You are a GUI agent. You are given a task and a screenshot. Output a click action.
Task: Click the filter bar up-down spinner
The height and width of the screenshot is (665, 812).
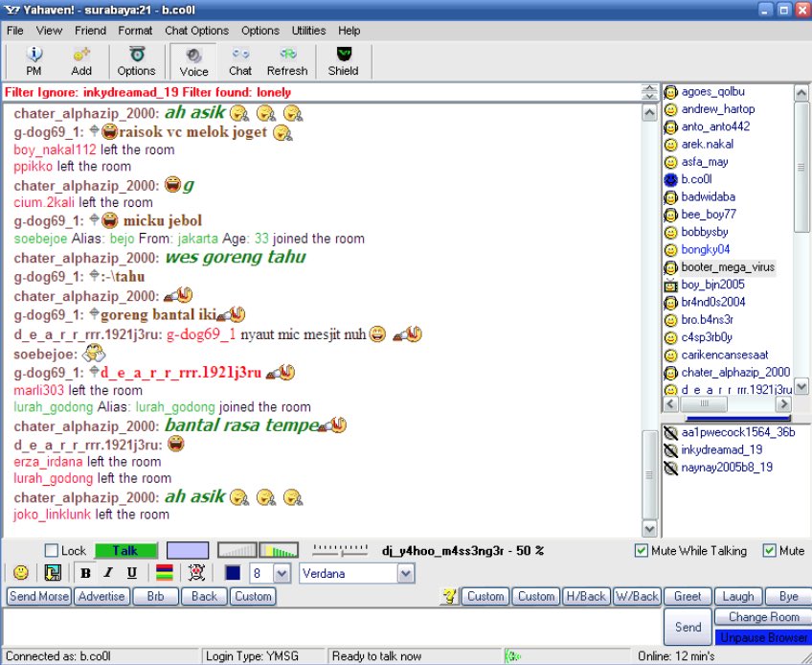(649, 92)
